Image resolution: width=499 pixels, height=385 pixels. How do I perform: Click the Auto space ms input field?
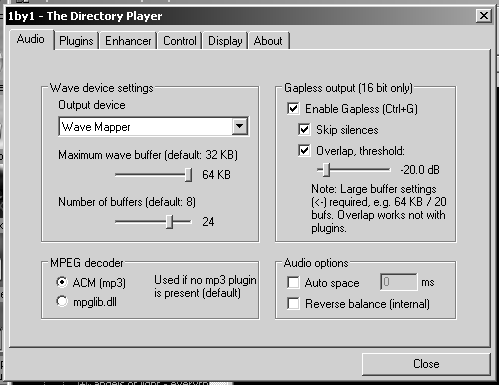pyautogui.click(x=399, y=282)
